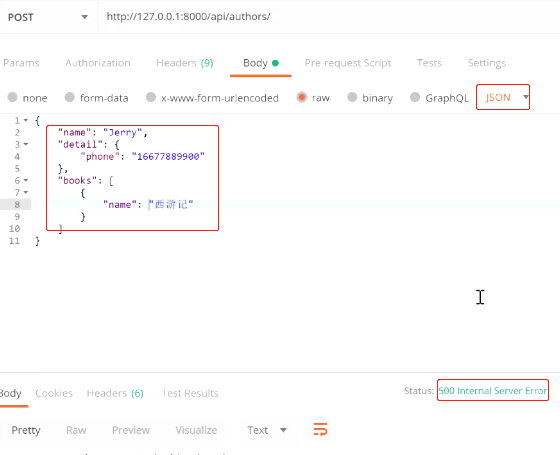Screen dimensions: 560x455
Task: Toggle the wrap lines icon
Action: pos(320,429)
